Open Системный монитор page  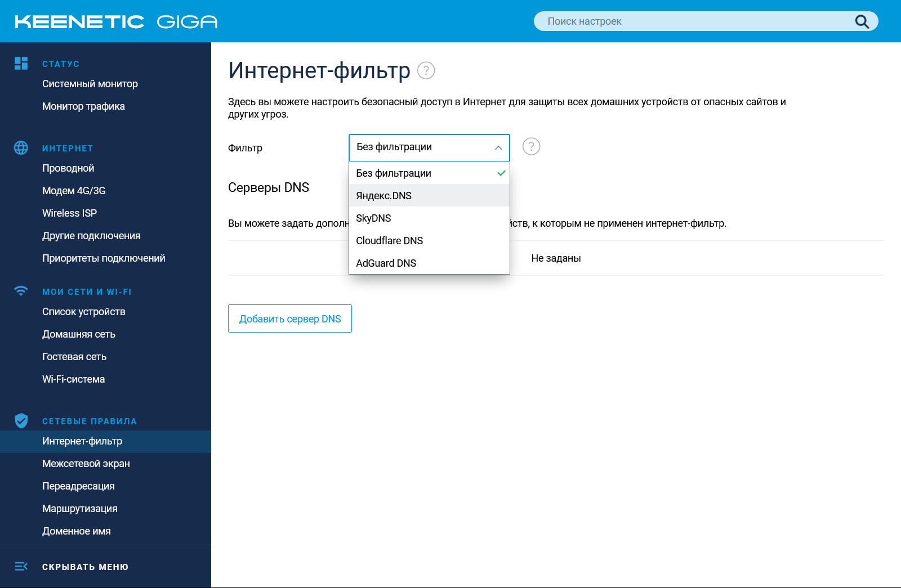pyautogui.click(x=90, y=84)
